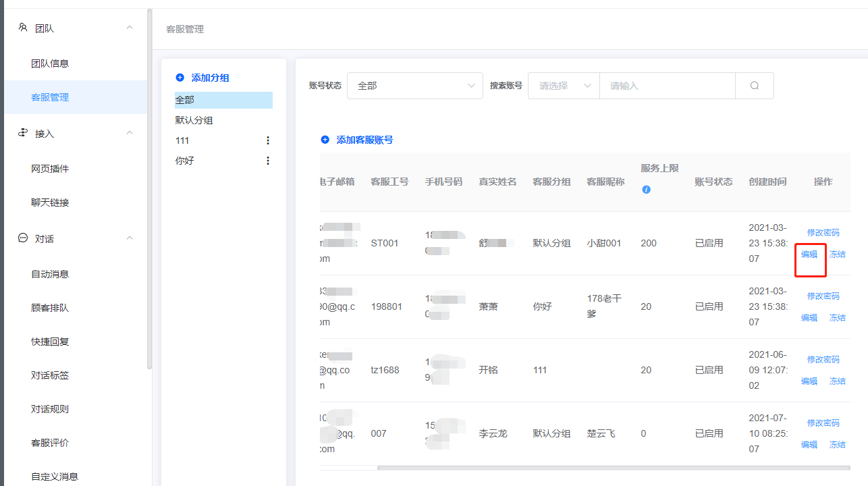
Task: Click the nickname cell 楚云飞
Action: click(x=601, y=433)
